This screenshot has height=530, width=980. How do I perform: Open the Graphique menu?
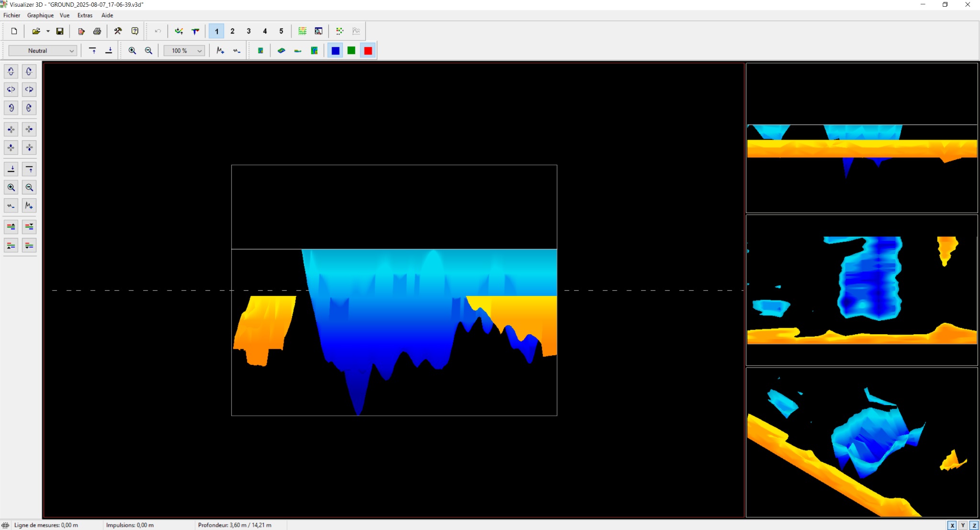40,15
